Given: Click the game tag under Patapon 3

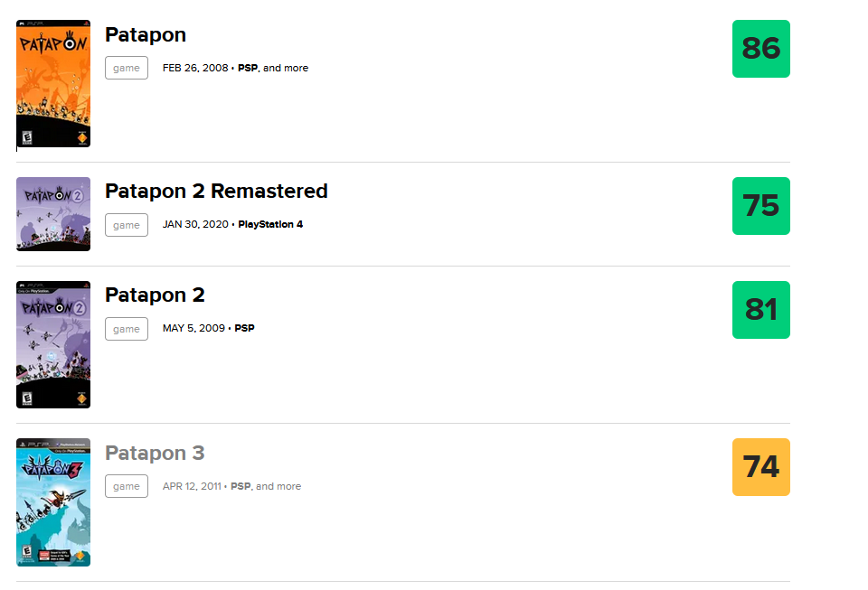Looking at the screenshot, I should (x=127, y=486).
